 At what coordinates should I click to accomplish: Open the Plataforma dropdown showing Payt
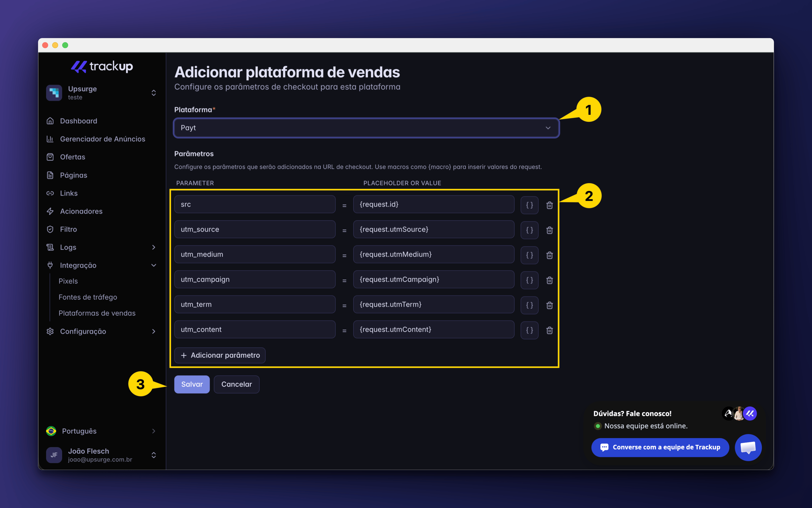[366, 128]
